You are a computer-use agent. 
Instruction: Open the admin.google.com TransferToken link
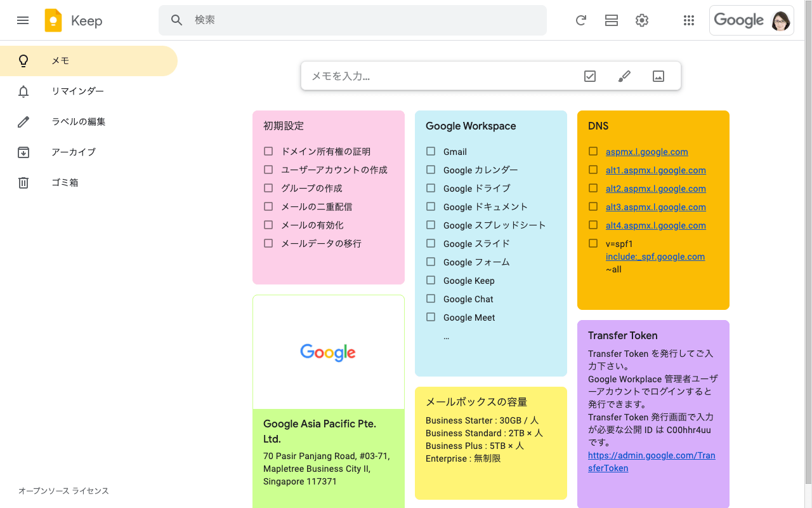point(652,462)
